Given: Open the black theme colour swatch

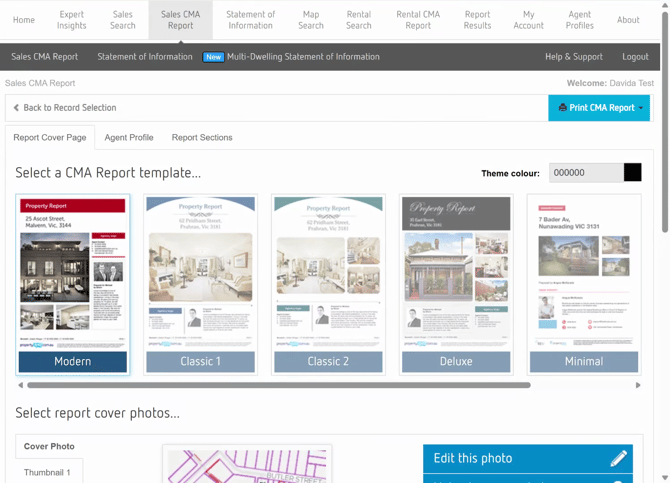Looking at the screenshot, I should point(633,173).
